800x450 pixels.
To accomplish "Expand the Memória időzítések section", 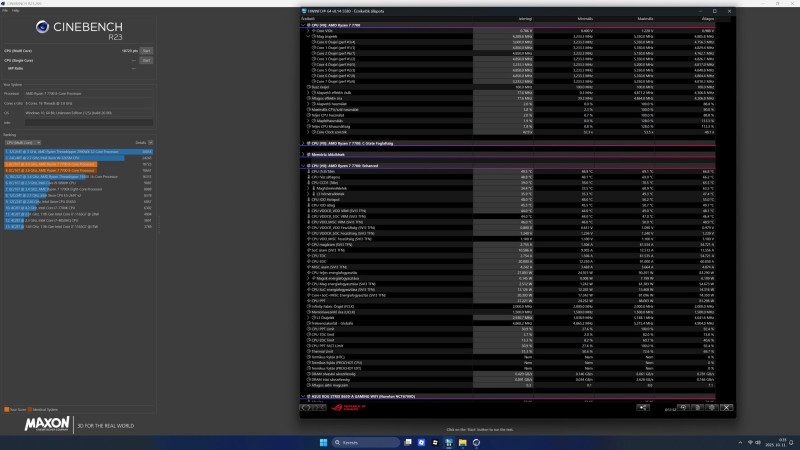I will [x=303, y=155].
